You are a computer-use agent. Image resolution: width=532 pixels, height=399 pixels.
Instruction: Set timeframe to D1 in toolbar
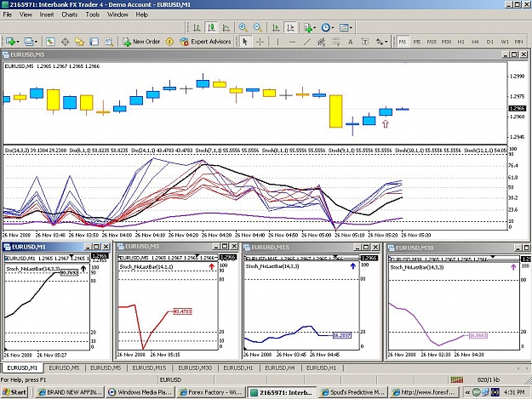[x=489, y=42]
